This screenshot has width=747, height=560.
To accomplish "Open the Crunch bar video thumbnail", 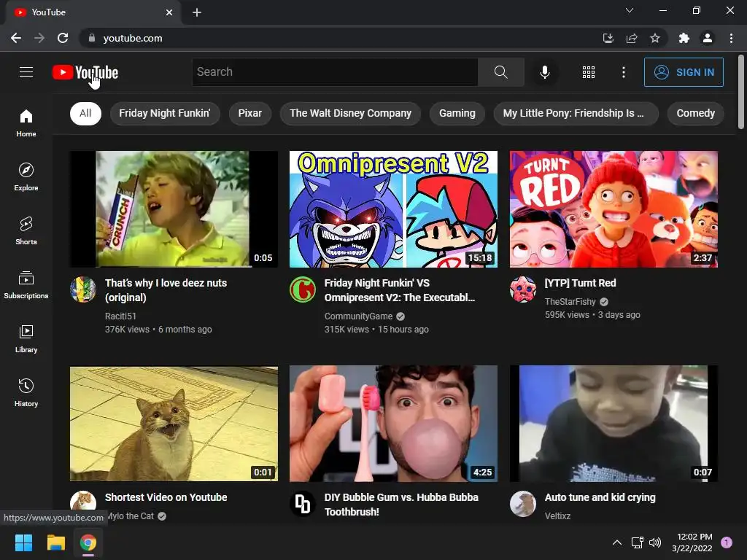I will (x=174, y=209).
